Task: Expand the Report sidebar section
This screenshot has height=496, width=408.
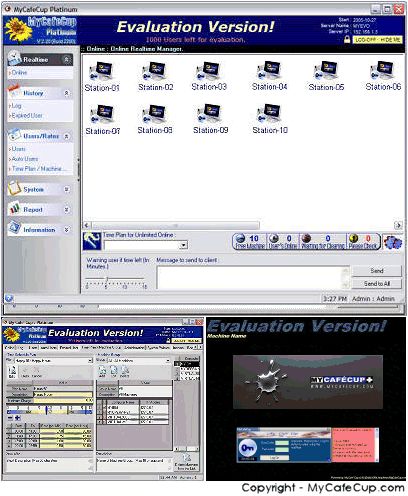Action: 66,209
